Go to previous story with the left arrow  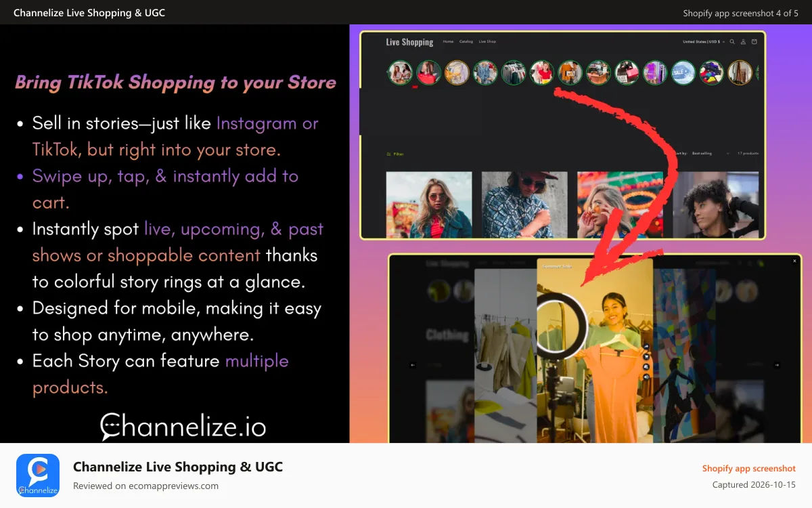(x=413, y=365)
